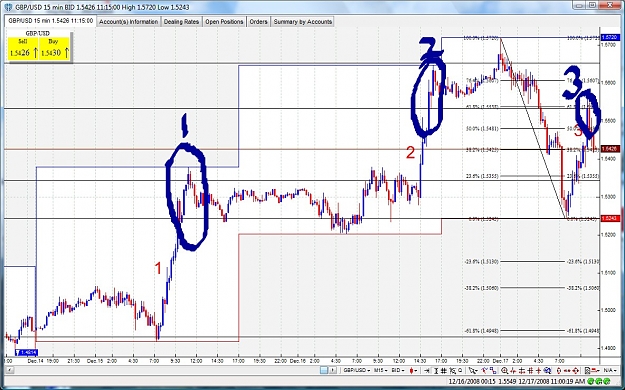Open the Dealing Rates tab
Viewport: 625px width, 390px height.
click(x=181, y=22)
